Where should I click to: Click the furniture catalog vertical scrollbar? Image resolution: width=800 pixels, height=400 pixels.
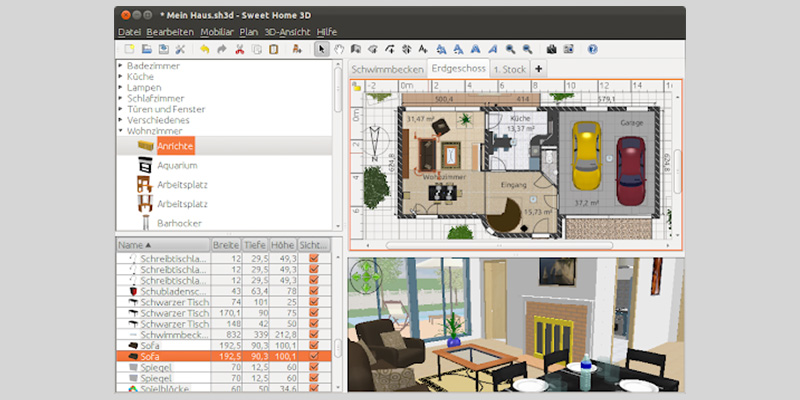tap(338, 89)
